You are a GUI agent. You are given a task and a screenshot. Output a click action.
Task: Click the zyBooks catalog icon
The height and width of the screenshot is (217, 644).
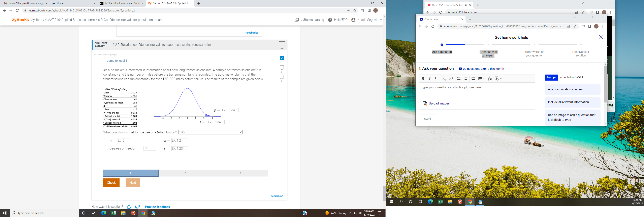(x=297, y=20)
